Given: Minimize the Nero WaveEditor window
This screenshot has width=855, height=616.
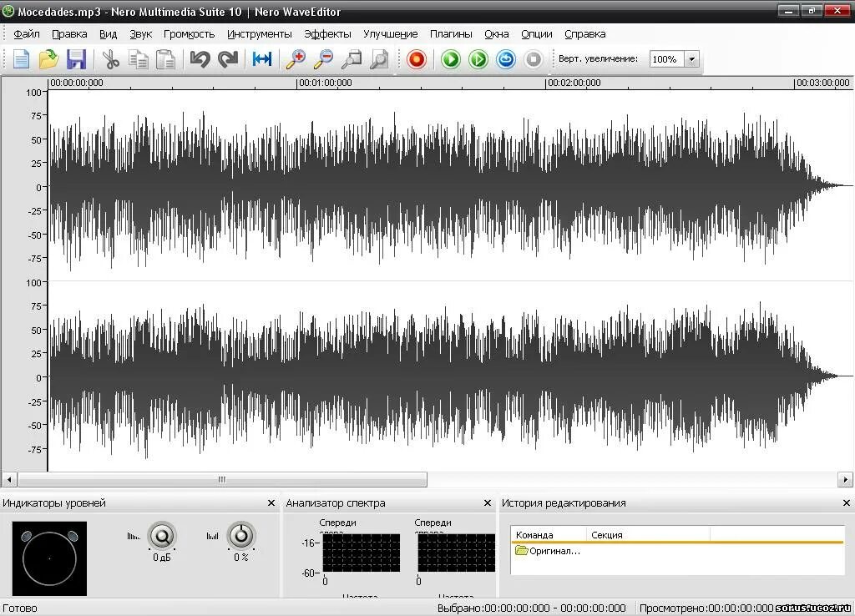Looking at the screenshot, I should coord(788,10).
